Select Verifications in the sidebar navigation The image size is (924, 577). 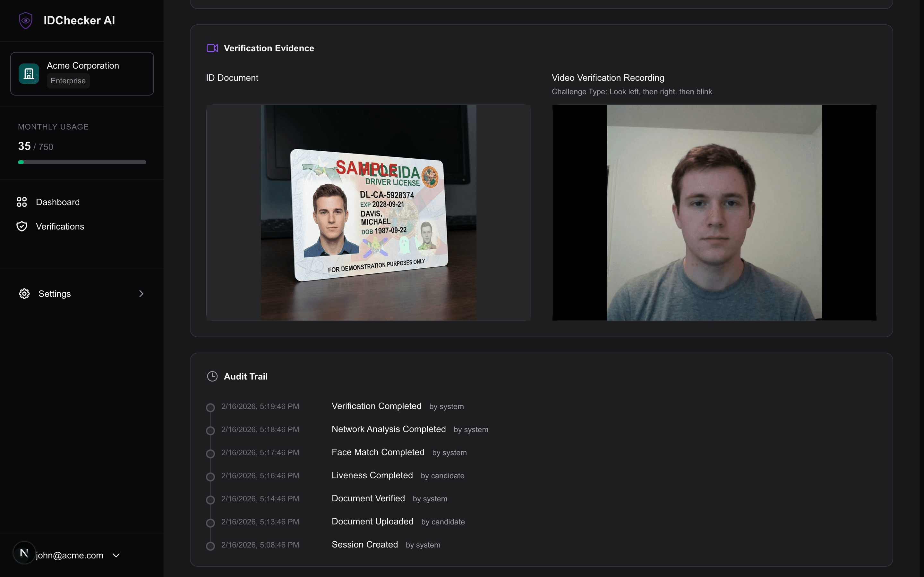point(60,226)
